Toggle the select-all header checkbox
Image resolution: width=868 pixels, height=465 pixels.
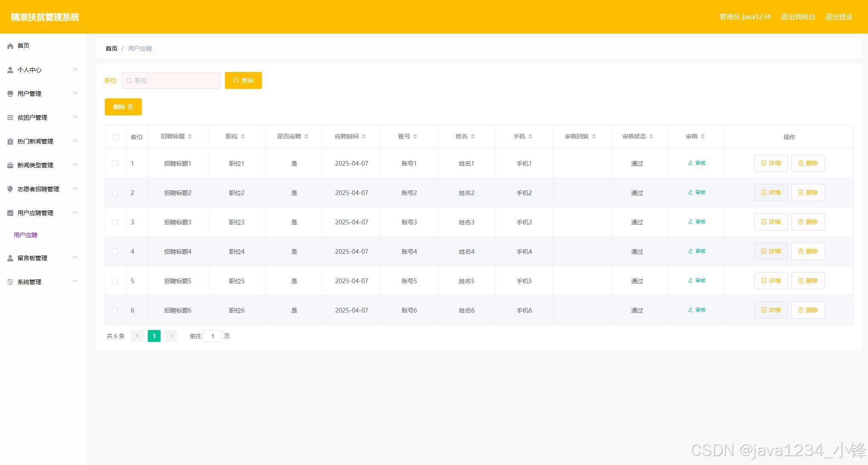coord(115,137)
